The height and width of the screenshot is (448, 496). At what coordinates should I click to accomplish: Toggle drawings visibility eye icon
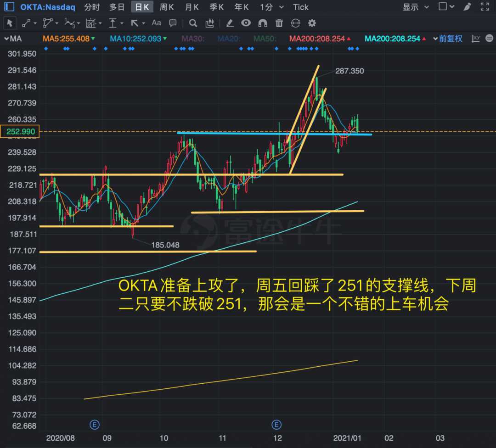click(x=246, y=23)
